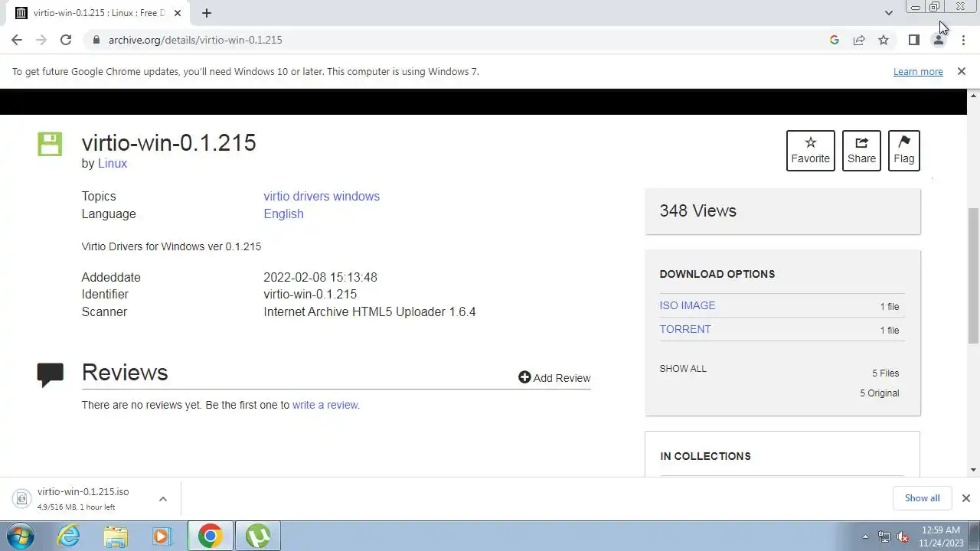Click the muted volume tray icon
Image resolution: width=980 pixels, height=551 pixels.
tap(903, 536)
